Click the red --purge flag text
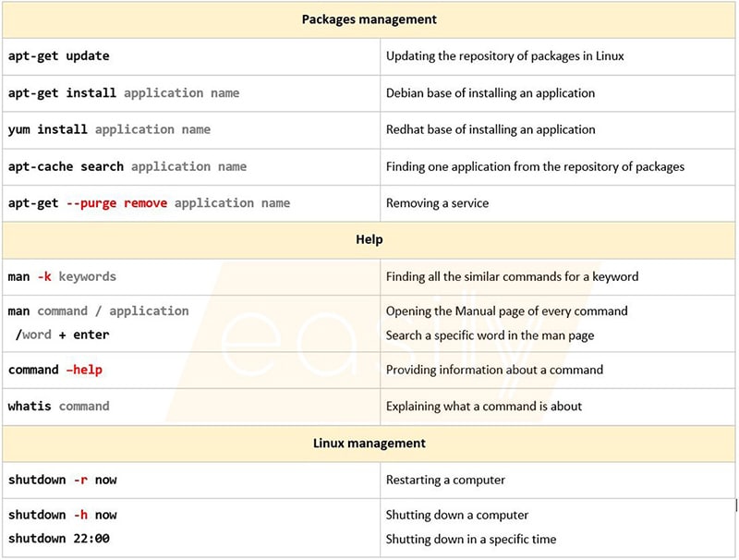Screen dimensions: 739x560 click(x=91, y=203)
